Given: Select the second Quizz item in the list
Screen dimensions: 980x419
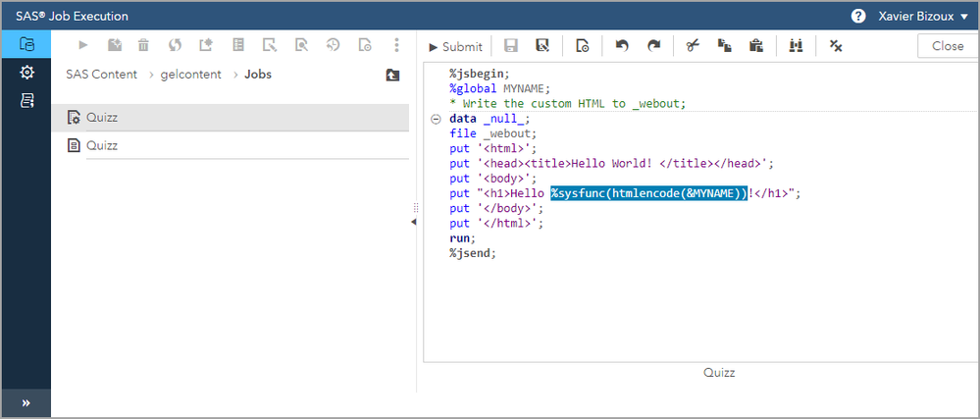Looking at the screenshot, I should click(102, 145).
